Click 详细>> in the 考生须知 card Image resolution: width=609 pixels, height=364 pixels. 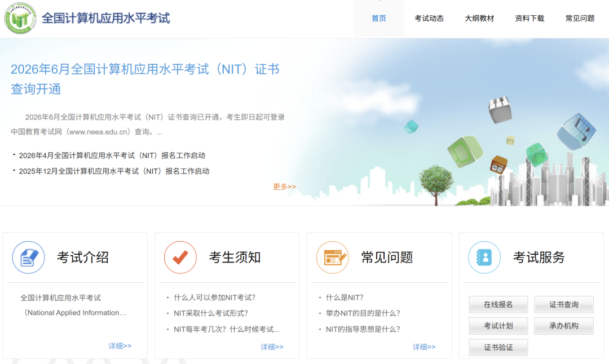click(272, 347)
